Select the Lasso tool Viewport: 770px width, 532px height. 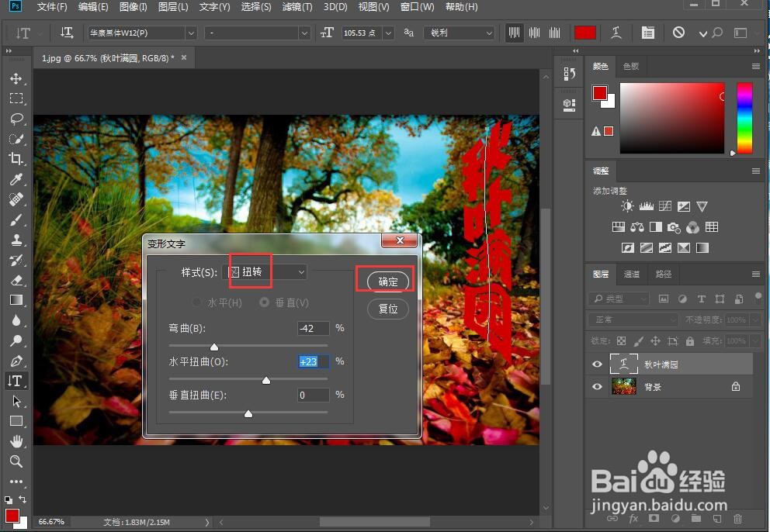pyautogui.click(x=16, y=119)
